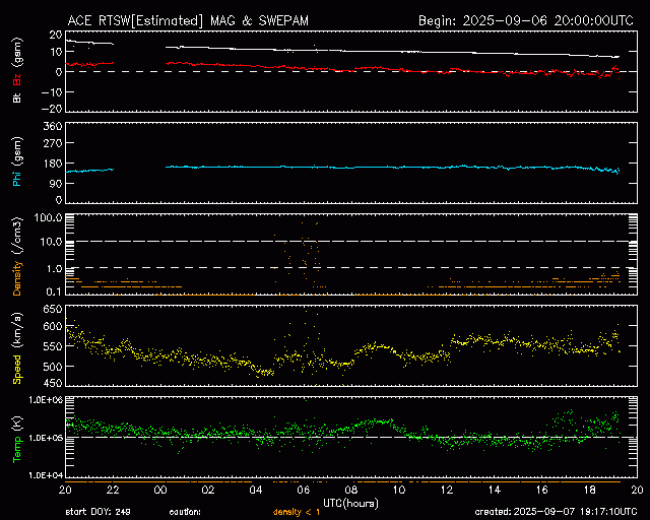Click the title "ACE RTSW[Estimated] MAG & SWEPAM"
This screenshot has width=650, height=520.
click(188, 21)
